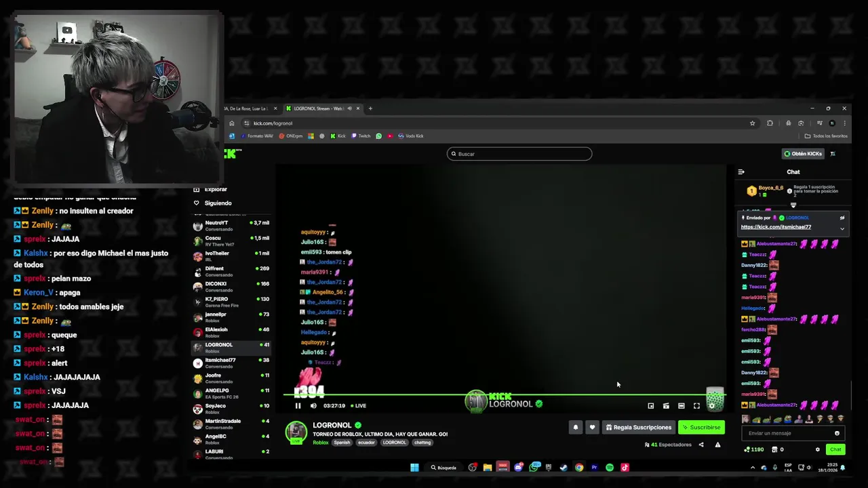The image size is (868, 488).
Task: Unpin the pinned chat message icon
Action: click(x=842, y=218)
